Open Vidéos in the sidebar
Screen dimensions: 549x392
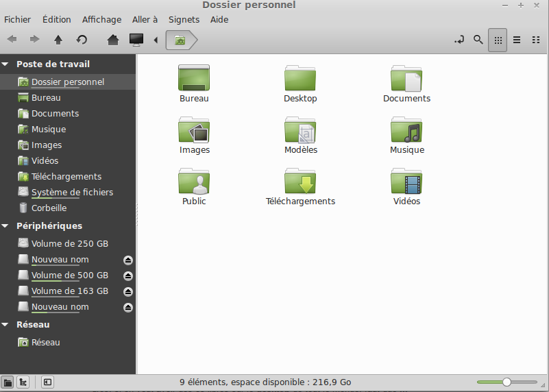68,160
